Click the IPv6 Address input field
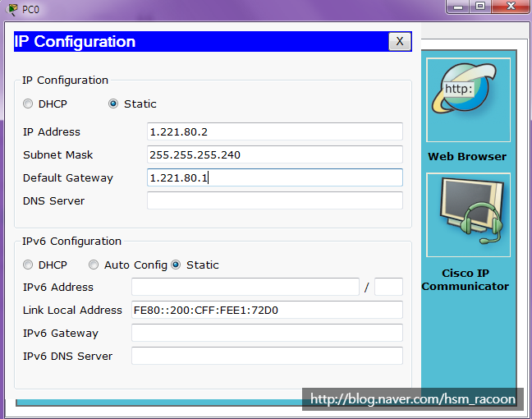 245,287
